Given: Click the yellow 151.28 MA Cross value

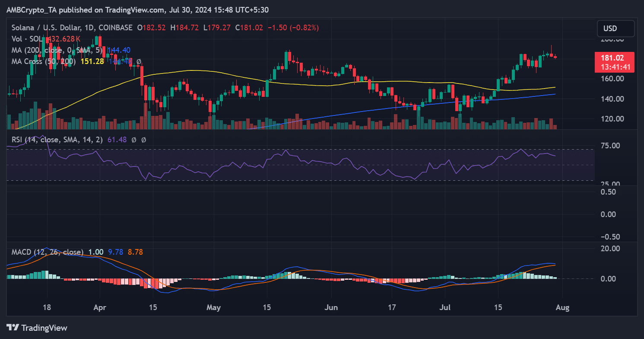Looking at the screenshot, I should point(92,61).
